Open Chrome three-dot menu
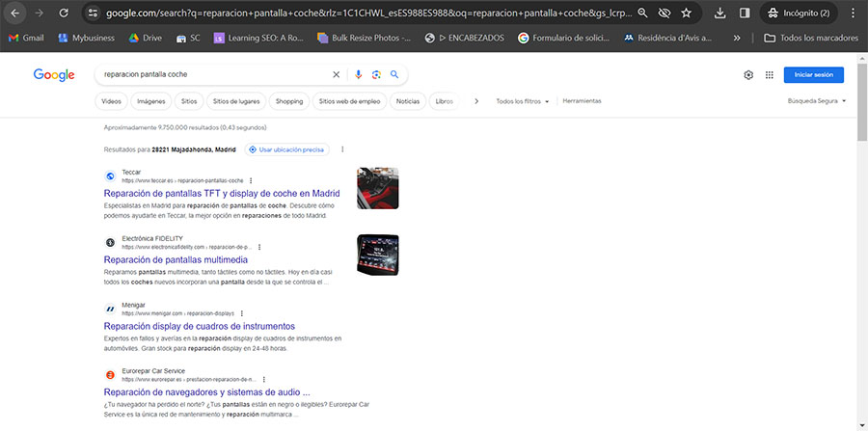868x431 pixels. pyautogui.click(x=853, y=13)
